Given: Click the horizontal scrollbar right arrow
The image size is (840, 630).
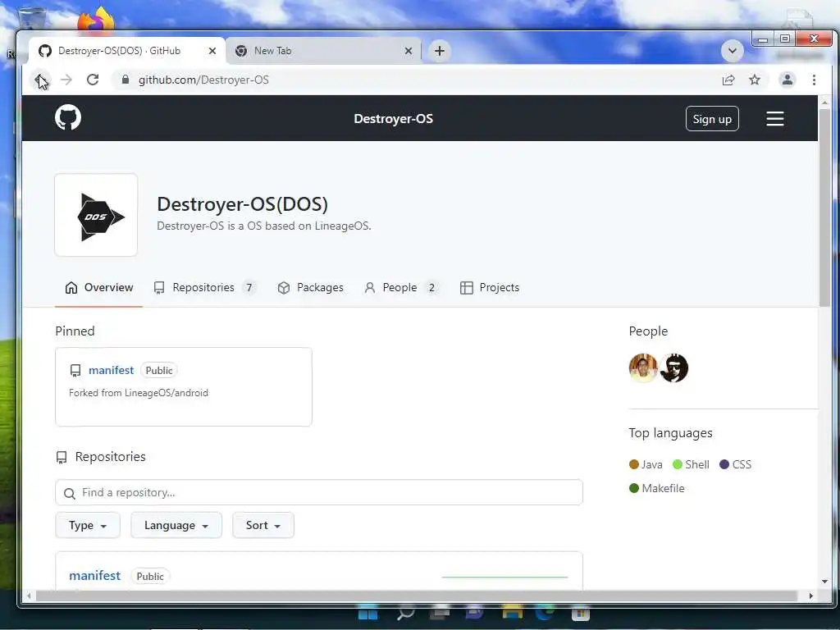Looking at the screenshot, I should click(x=811, y=596).
